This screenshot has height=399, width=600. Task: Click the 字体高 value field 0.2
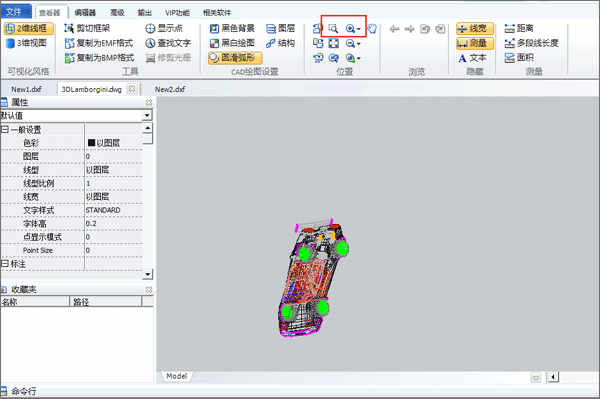coord(113,223)
